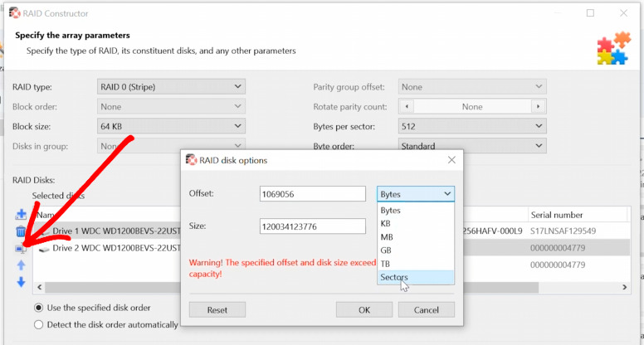The width and height of the screenshot is (644, 345).
Task: Open the Bytes per sector dropdown
Action: click(472, 126)
